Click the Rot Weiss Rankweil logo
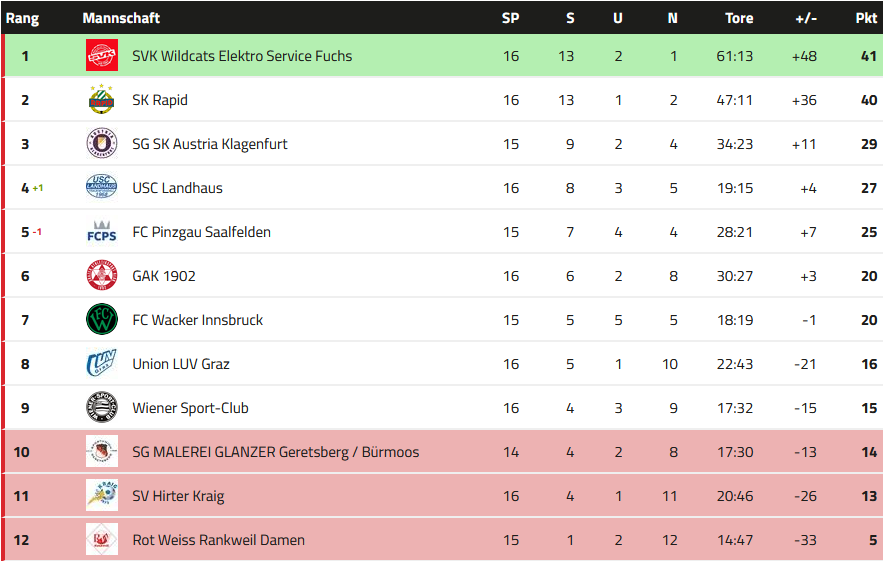Image resolution: width=884 pixels, height=561 pixels. pyautogui.click(x=102, y=540)
